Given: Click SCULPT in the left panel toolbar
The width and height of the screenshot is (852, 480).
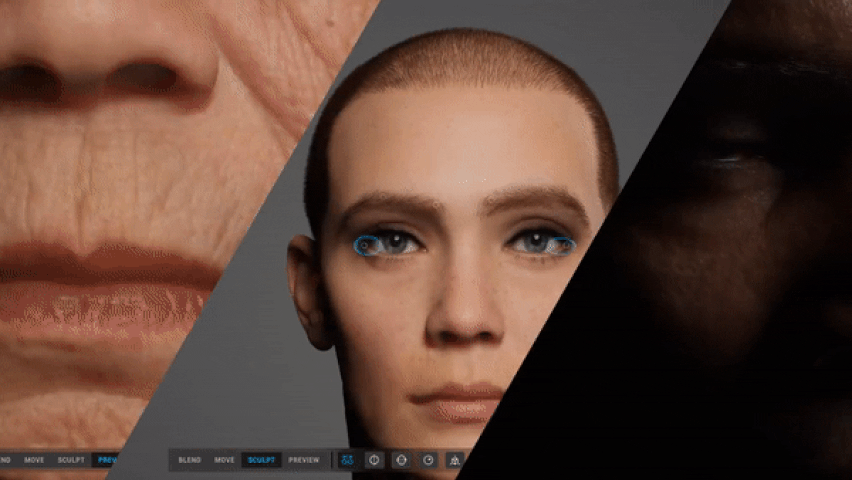Looking at the screenshot, I should tap(71, 460).
